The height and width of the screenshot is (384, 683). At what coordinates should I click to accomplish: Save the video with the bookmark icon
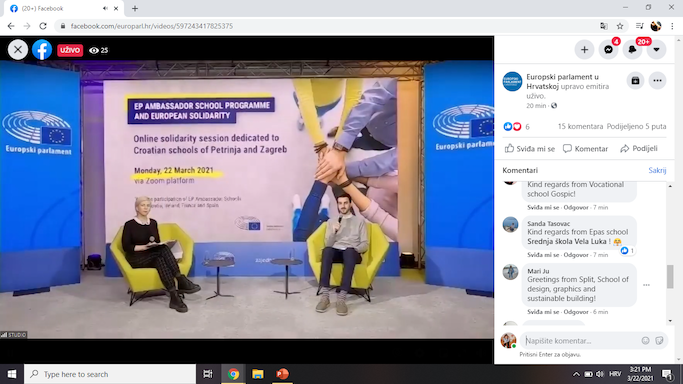(x=635, y=81)
